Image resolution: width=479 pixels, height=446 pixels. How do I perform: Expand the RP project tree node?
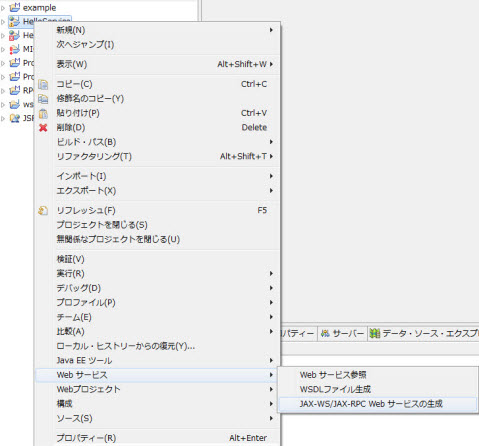pyautogui.click(x=3, y=91)
